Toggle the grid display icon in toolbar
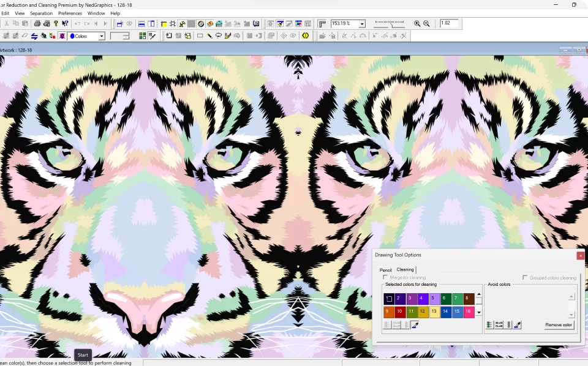 tap(173, 24)
